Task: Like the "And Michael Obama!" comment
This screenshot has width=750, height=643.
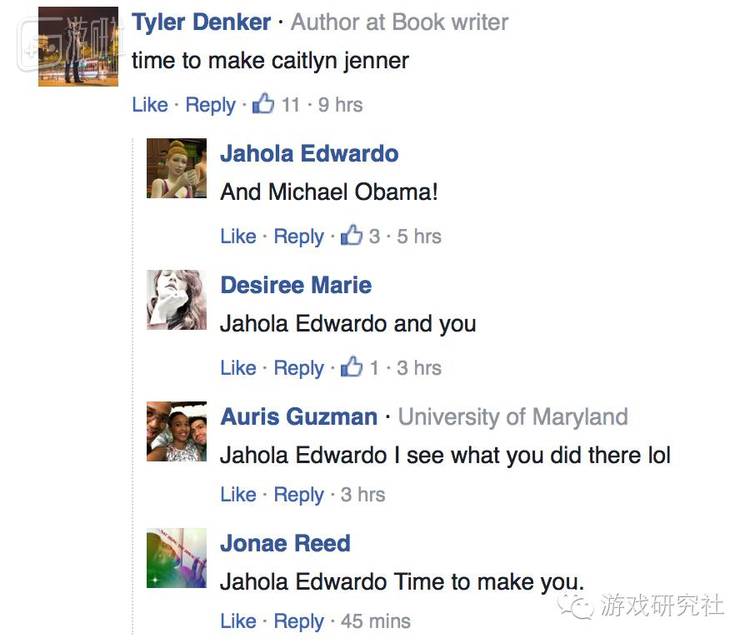Action: click(238, 237)
